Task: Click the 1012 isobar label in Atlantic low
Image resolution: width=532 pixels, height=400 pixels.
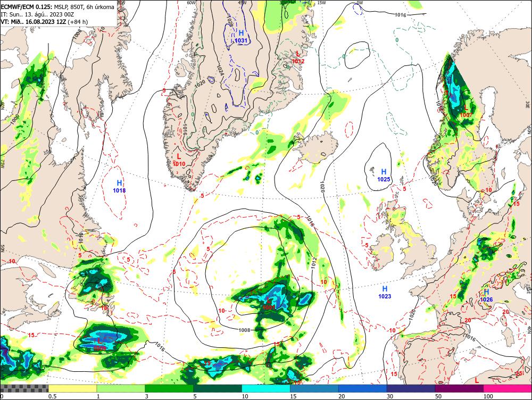Action: [313, 263]
